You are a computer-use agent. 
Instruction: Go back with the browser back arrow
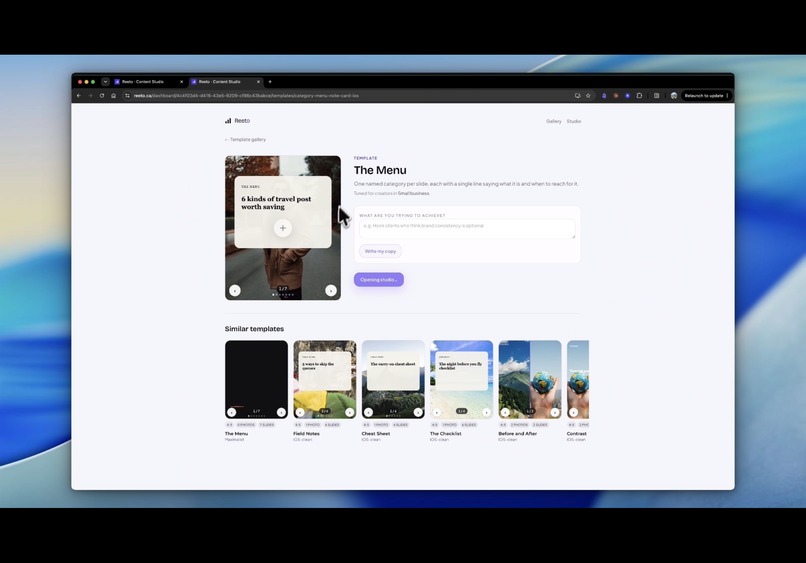(x=79, y=96)
